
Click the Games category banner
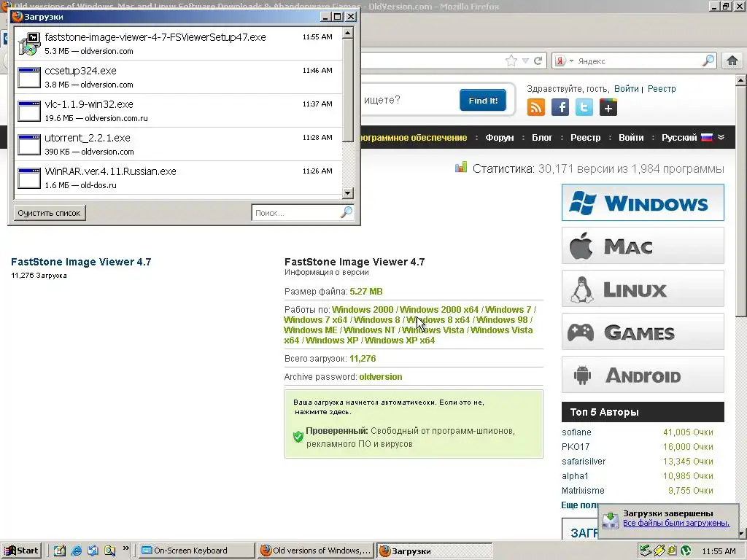[x=643, y=332]
